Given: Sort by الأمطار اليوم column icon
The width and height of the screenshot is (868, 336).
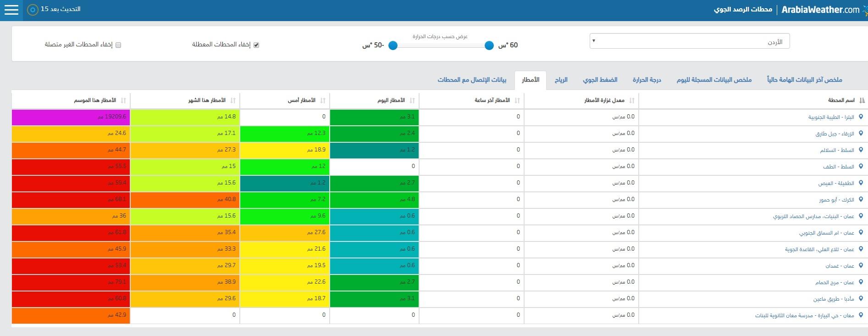Looking at the screenshot, I should 412,101.
